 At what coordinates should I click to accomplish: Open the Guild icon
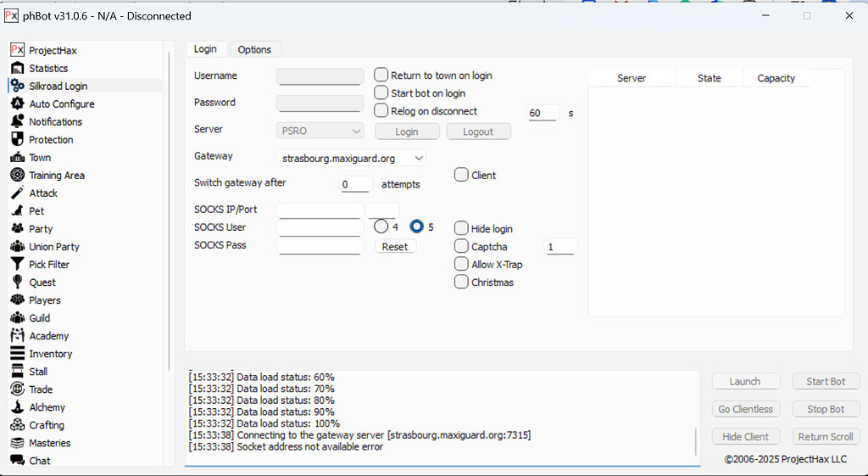tap(18, 317)
